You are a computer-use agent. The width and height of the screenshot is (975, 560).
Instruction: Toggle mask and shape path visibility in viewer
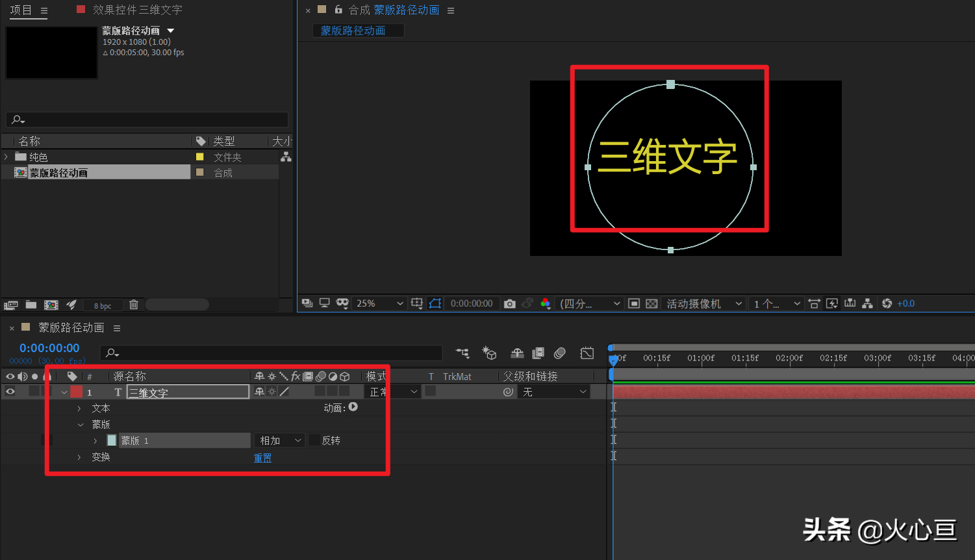click(x=435, y=303)
